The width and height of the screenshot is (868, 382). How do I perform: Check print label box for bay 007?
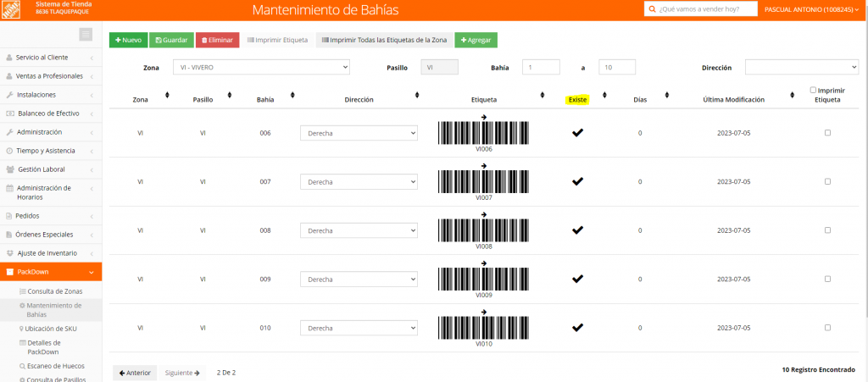coord(827,181)
